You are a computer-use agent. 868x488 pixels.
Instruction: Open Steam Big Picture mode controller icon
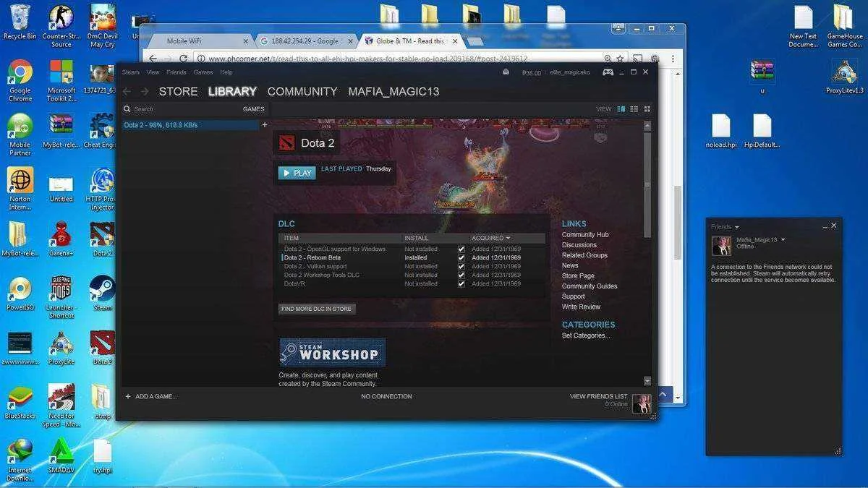click(608, 72)
